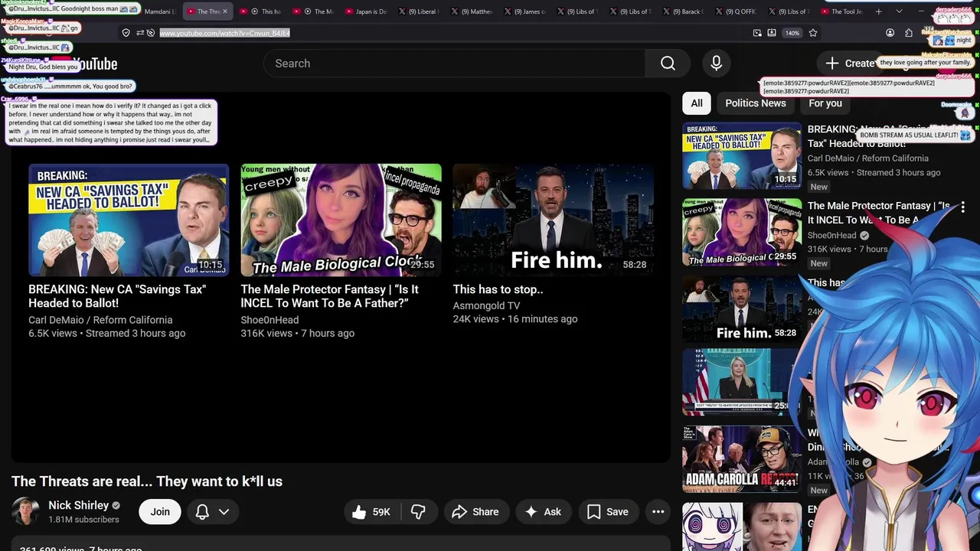Play end-screen 'Male Biological Clock' thumbnail
The height and width of the screenshot is (551, 980).
coord(341,220)
